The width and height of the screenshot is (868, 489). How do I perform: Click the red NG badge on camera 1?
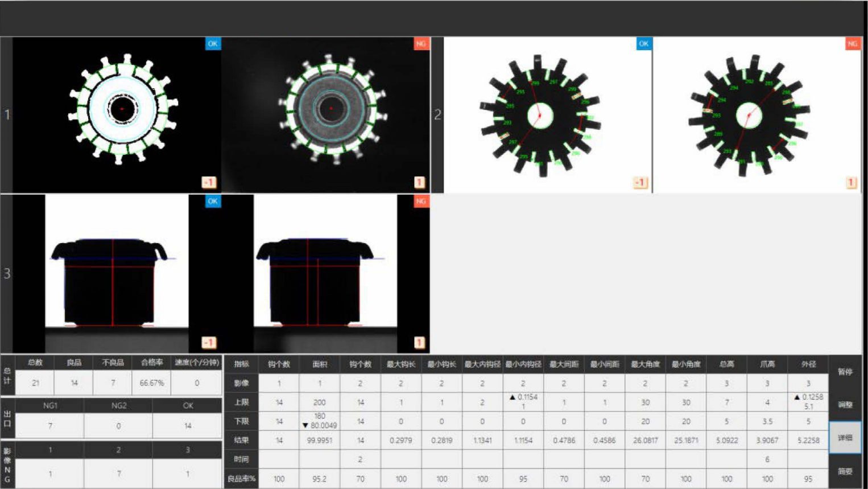pyautogui.click(x=421, y=44)
